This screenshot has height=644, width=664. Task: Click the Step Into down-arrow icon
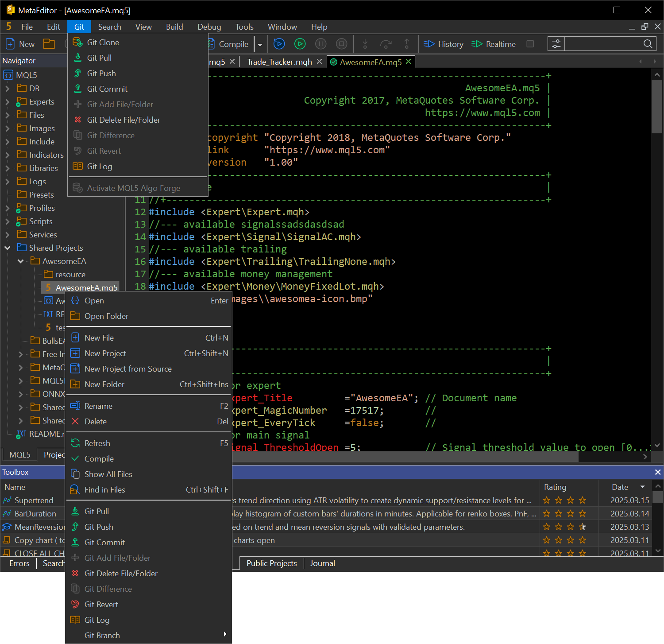pos(365,44)
